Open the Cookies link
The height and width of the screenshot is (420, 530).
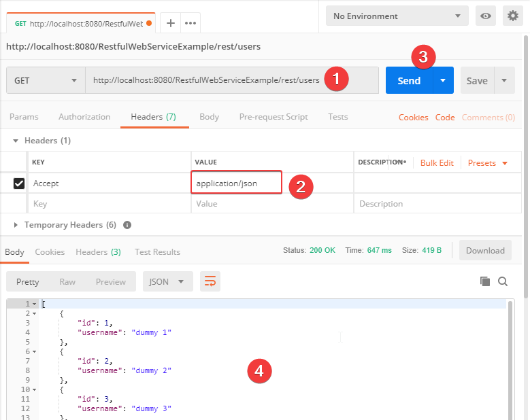pyautogui.click(x=413, y=118)
